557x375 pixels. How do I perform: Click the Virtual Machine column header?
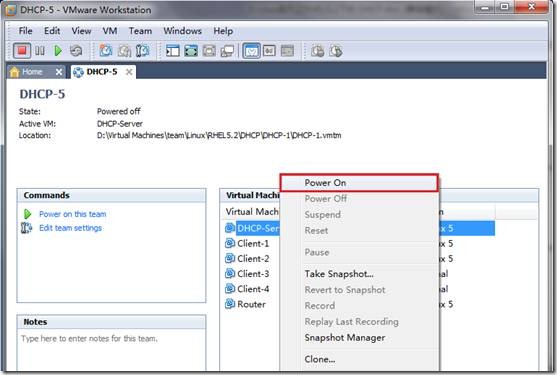coord(252,212)
